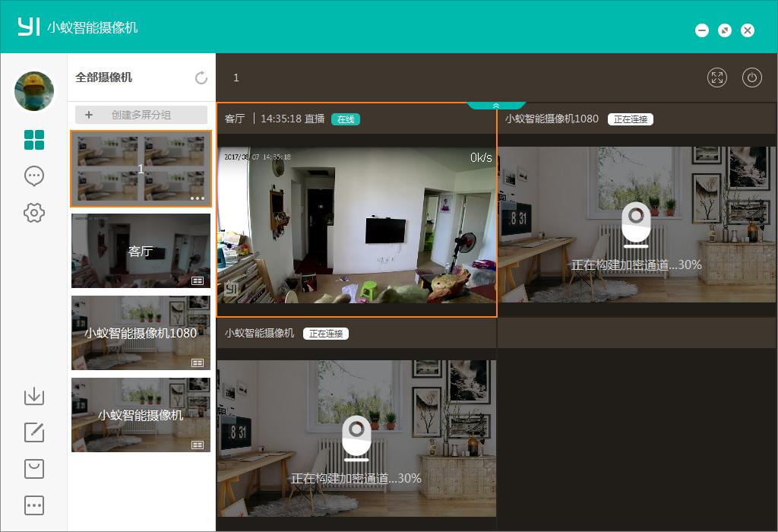Collapse the top panel with chevron handle
This screenshot has width=778, height=532.
[x=495, y=105]
